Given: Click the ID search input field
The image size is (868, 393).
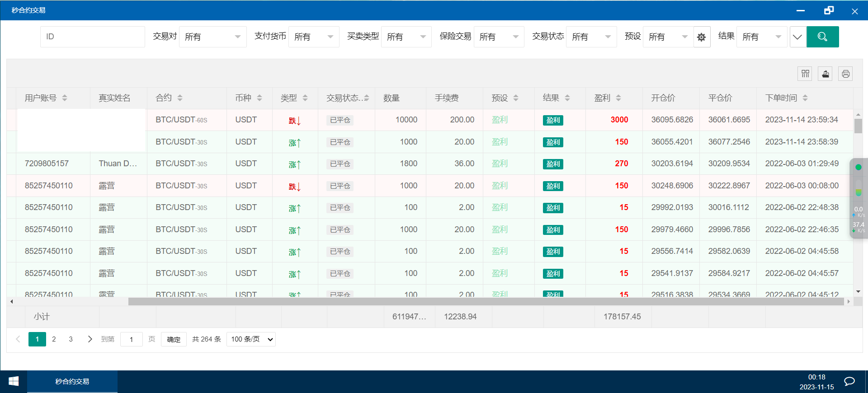Looking at the screenshot, I should pos(93,37).
